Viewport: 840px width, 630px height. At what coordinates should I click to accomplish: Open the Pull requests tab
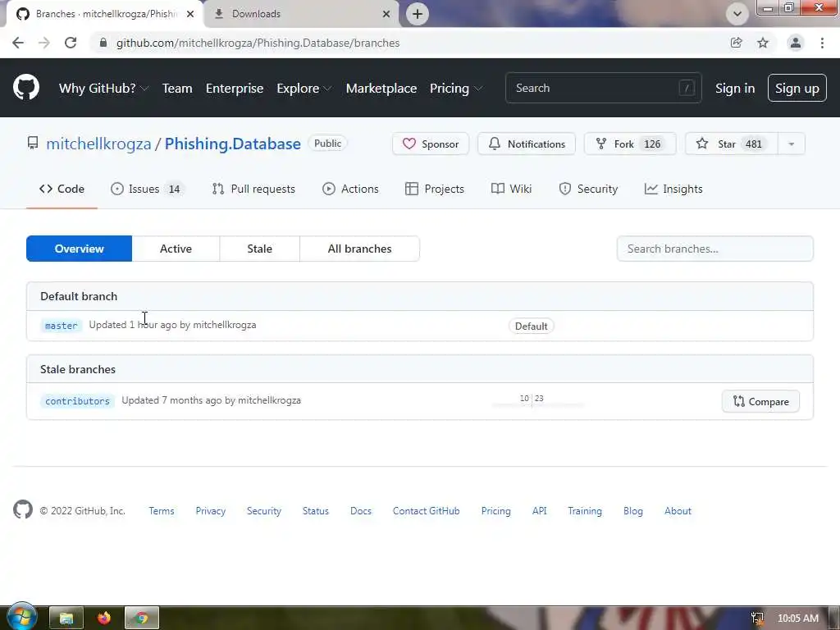(x=253, y=189)
